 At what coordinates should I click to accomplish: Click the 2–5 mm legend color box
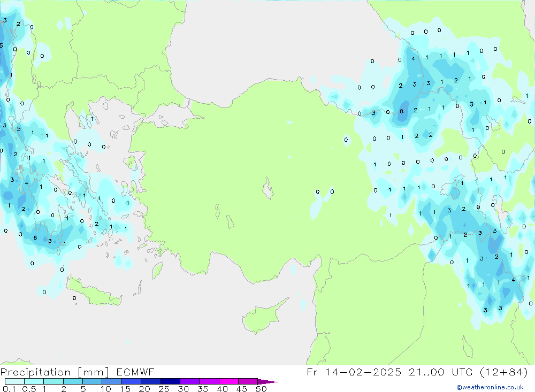pos(73,381)
